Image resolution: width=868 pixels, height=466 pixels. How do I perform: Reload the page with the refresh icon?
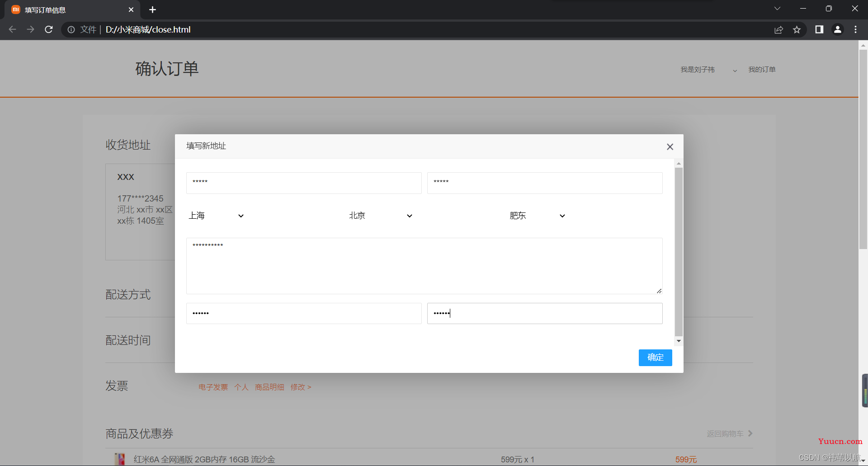point(49,29)
